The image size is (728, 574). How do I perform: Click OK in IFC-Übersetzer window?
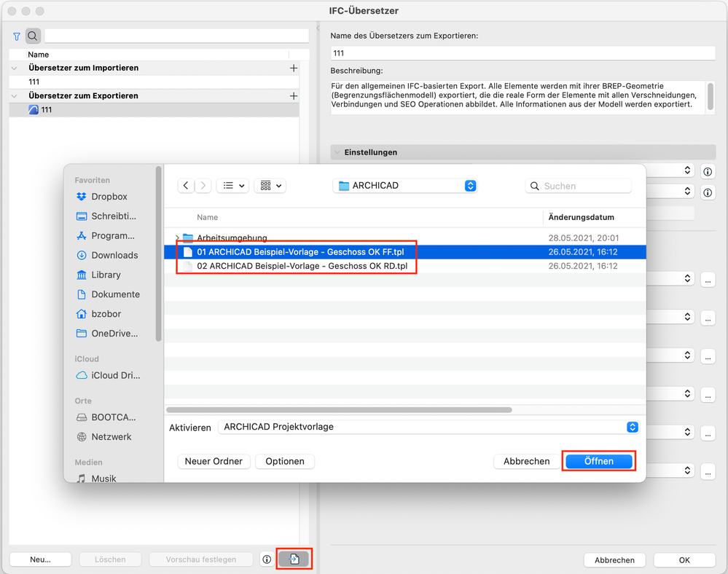tap(684, 560)
